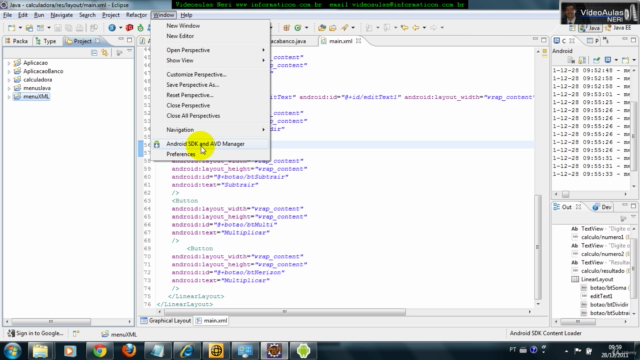Viewport: 640px width, 360px height.
Task: Switch to Package Explorer tab
Action: (17, 41)
